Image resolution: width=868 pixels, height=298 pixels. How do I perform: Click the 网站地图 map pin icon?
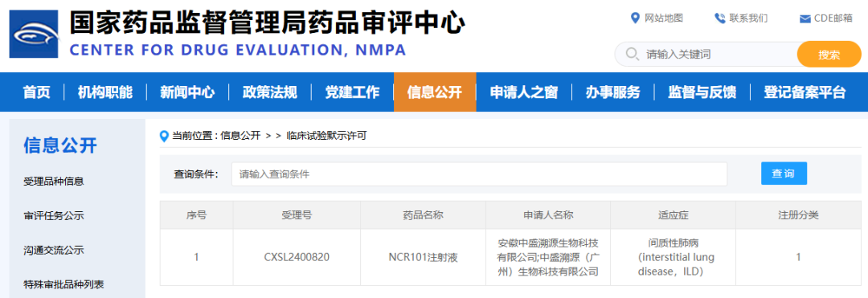[x=635, y=18]
